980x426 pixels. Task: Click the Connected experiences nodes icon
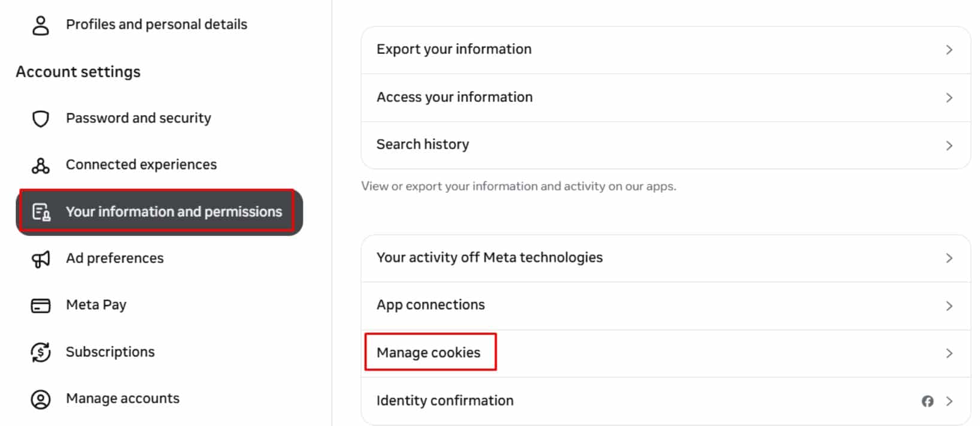[41, 165]
